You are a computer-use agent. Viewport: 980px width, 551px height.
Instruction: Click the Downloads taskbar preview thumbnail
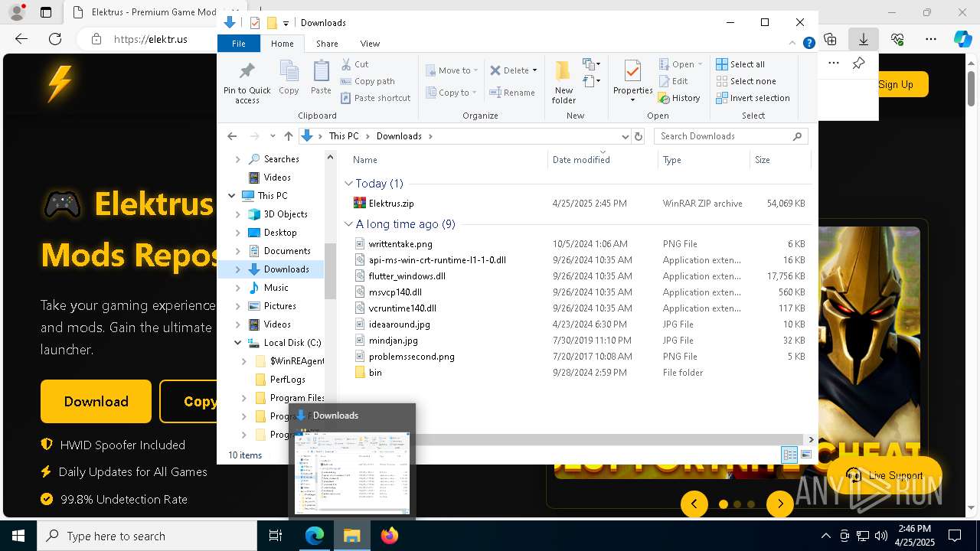352,472
